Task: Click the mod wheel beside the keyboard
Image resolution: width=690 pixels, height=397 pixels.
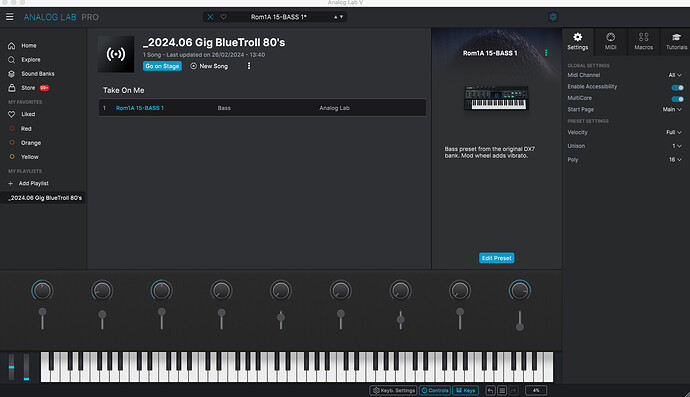Action: tap(26, 367)
